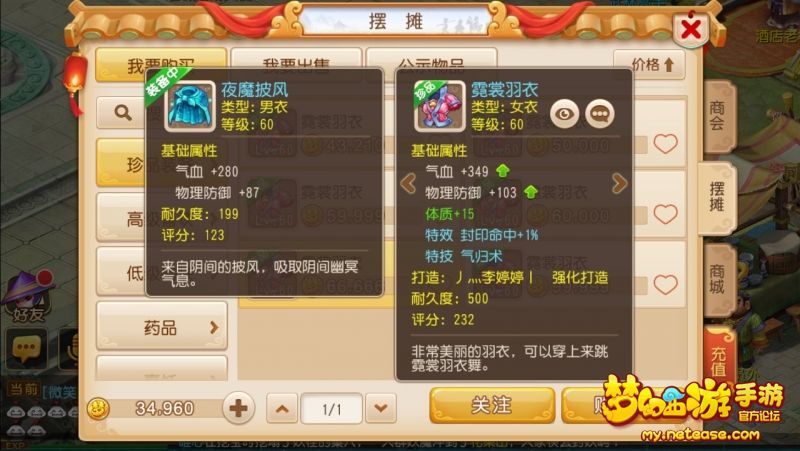Click the 霓裳羽衣 item thumbnail
Image resolution: width=800 pixels, height=451 pixels.
pos(439,106)
